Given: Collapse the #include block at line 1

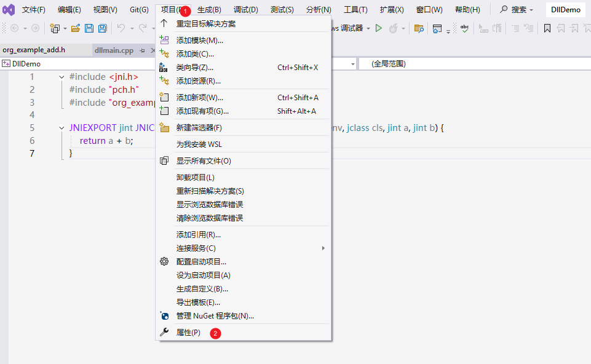Looking at the screenshot, I should pyautogui.click(x=61, y=77).
